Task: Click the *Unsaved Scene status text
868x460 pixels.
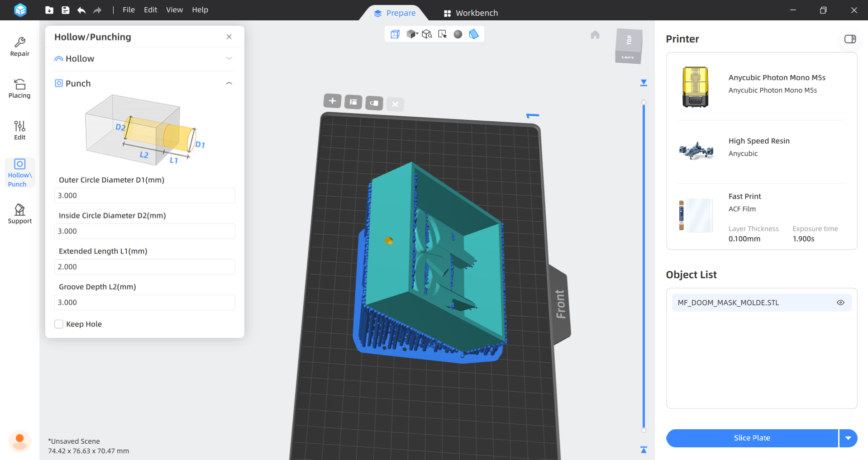Action: pyautogui.click(x=74, y=441)
